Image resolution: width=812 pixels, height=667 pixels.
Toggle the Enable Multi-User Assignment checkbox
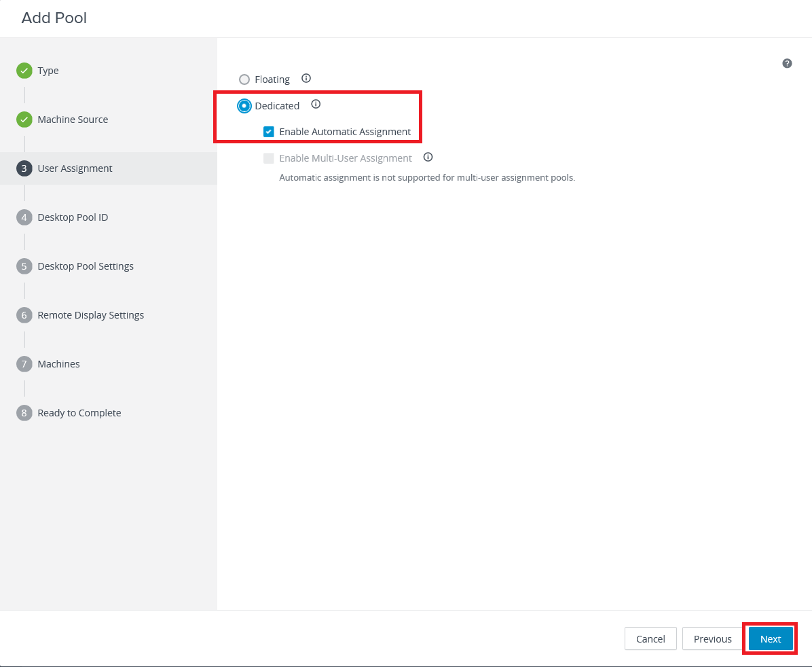(269, 158)
